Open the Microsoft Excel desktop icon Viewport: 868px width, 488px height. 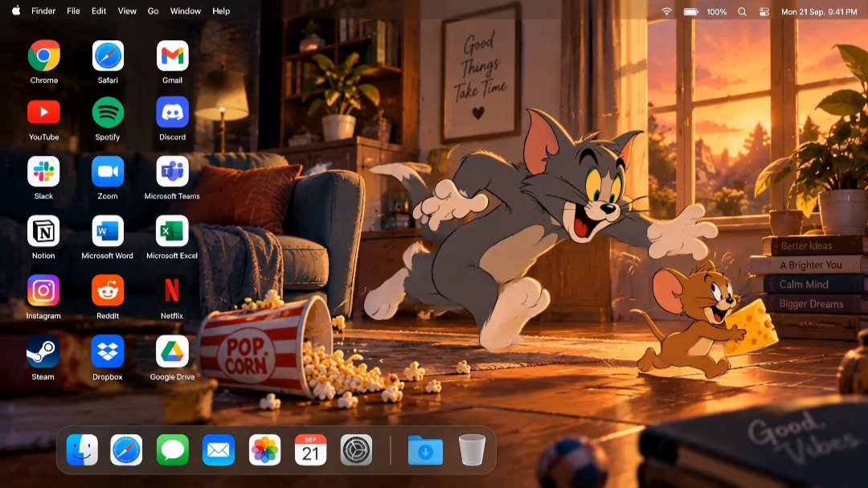click(x=172, y=231)
